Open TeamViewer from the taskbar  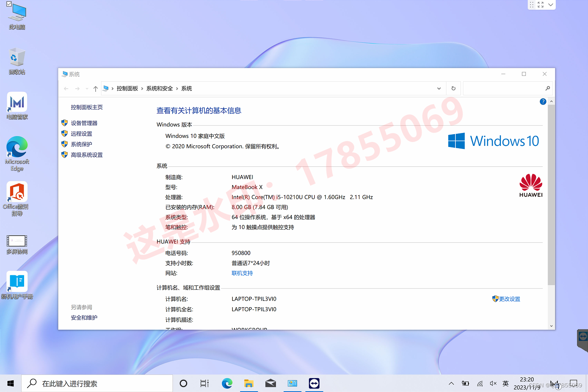314,383
